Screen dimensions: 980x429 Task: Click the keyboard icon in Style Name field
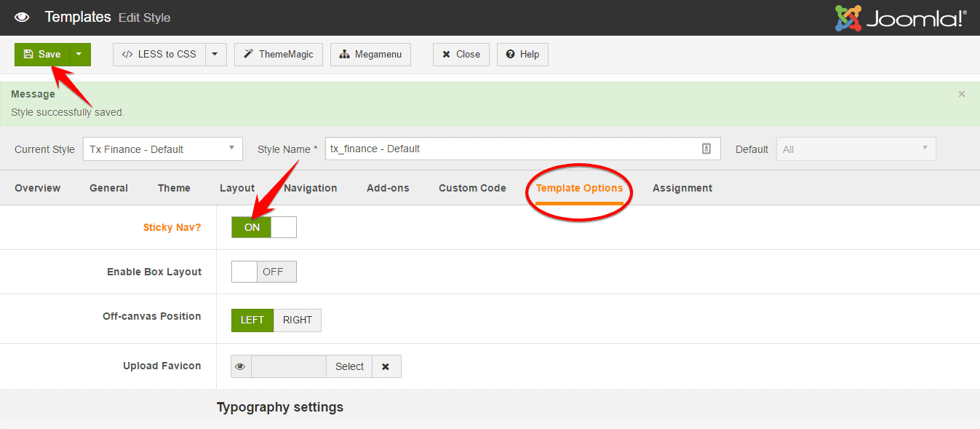click(706, 149)
